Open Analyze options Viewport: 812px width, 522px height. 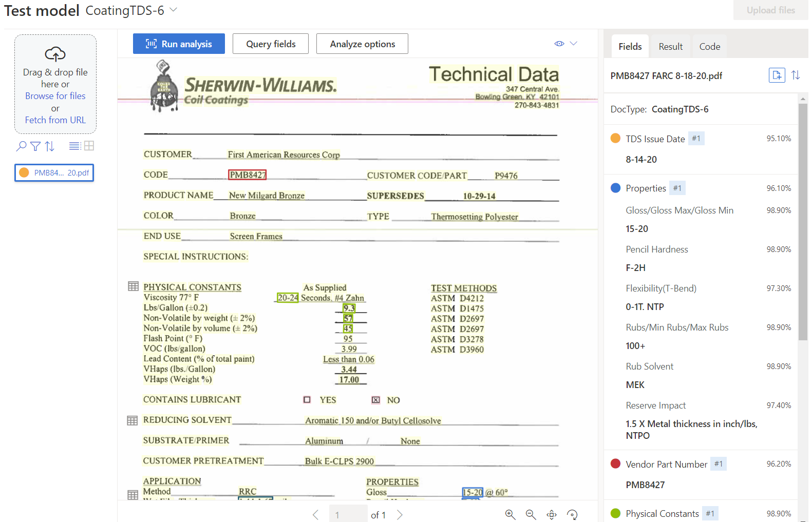(362, 44)
